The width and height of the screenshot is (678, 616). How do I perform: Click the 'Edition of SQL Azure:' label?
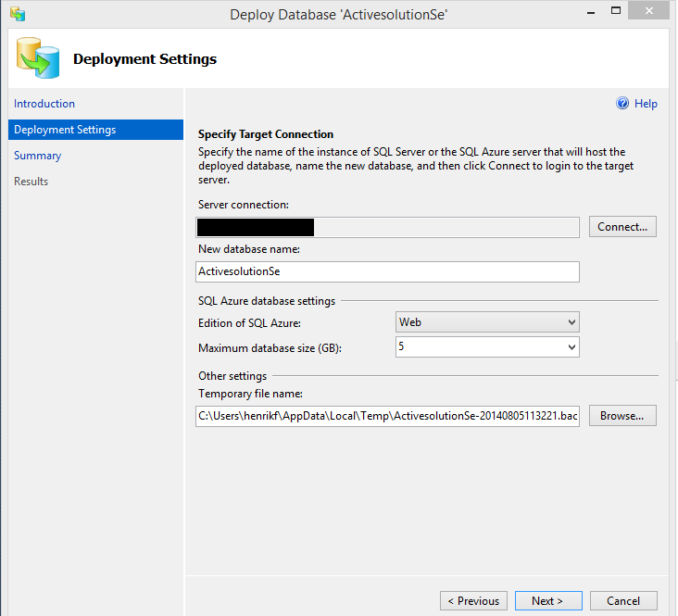pos(249,323)
